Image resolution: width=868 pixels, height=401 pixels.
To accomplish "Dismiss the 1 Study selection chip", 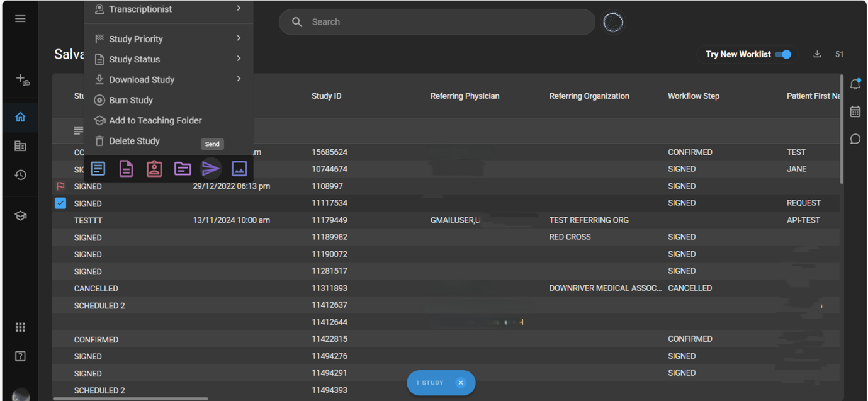I will (x=461, y=383).
